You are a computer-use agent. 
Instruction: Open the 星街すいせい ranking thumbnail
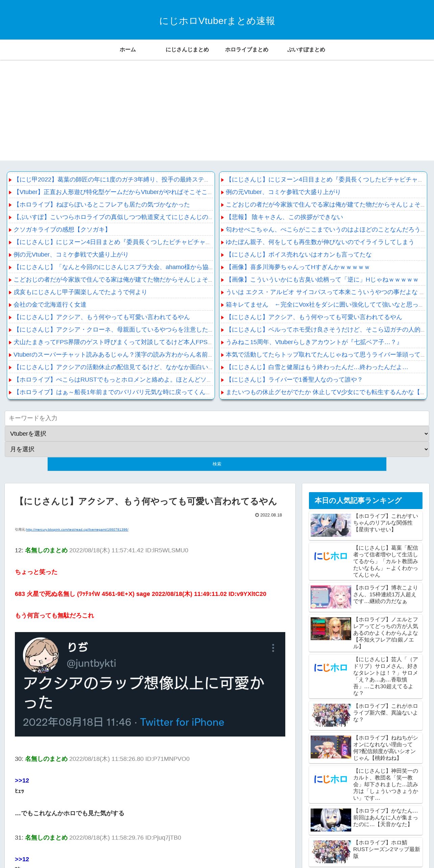coord(331,525)
